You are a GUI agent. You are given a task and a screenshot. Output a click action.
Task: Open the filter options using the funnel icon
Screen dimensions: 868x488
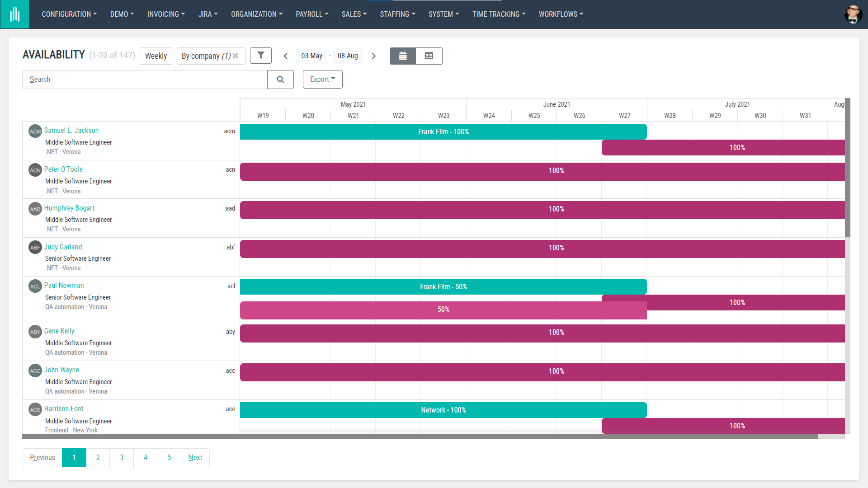261,56
